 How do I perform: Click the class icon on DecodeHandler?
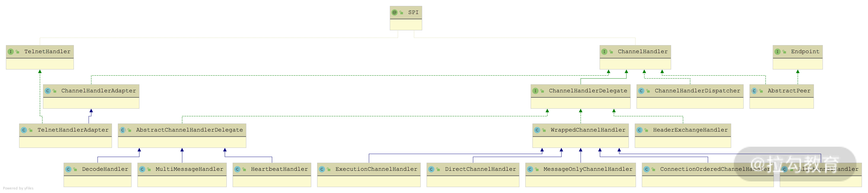tap(68, 169)
